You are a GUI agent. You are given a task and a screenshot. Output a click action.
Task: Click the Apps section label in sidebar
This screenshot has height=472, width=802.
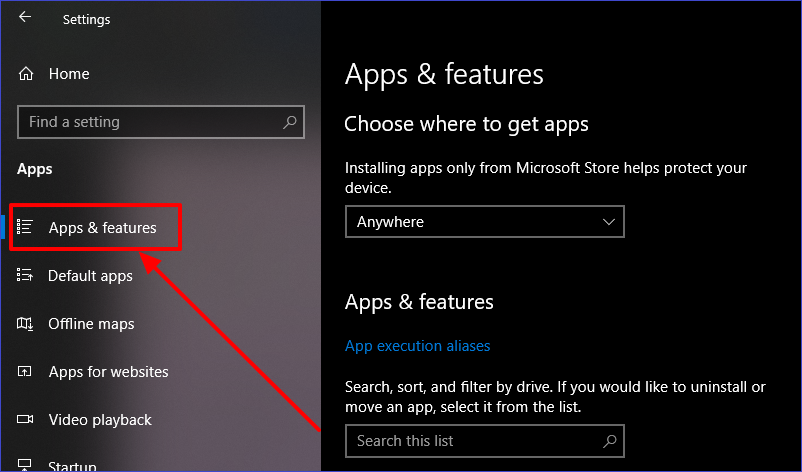coord(35,169)
